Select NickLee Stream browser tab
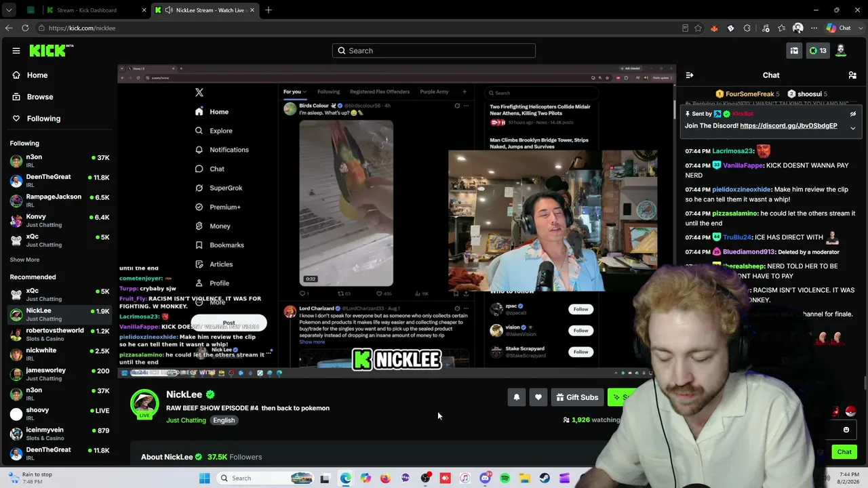 (x=205, y=10)
